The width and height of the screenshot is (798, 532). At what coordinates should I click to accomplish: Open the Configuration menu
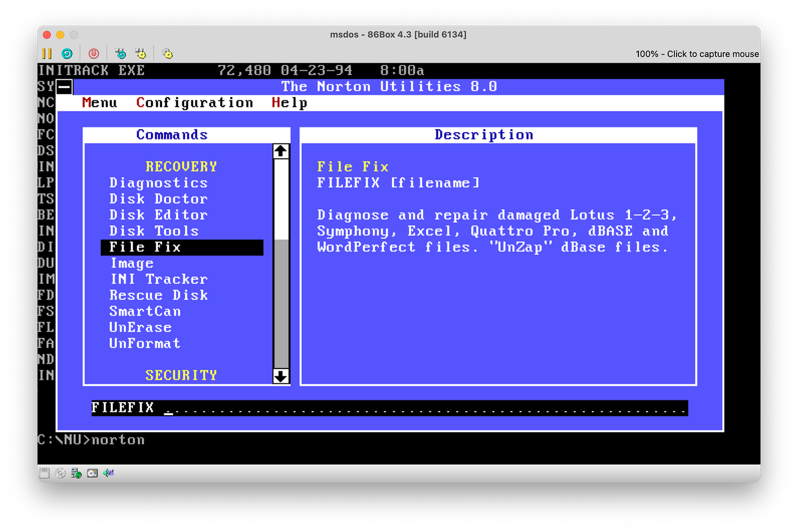point(194,103)
